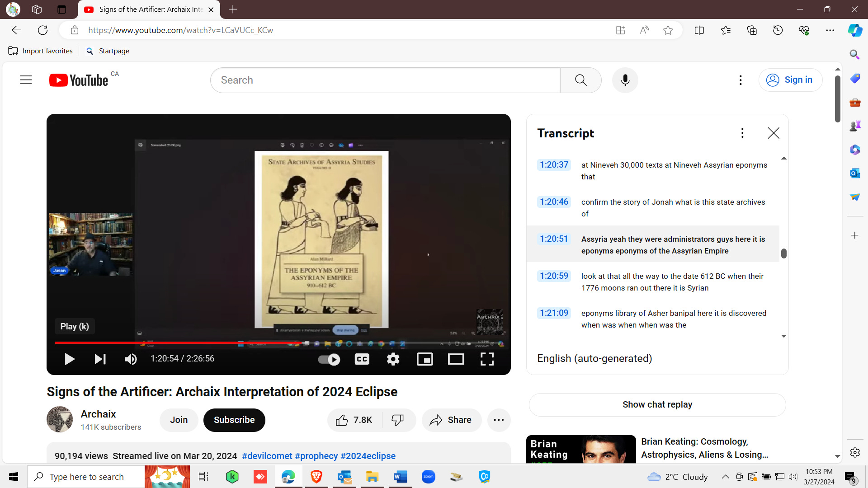868x488 pixels.
Task: Jump to transcript timestamp 1:20:46
Action: pos(554,202)
